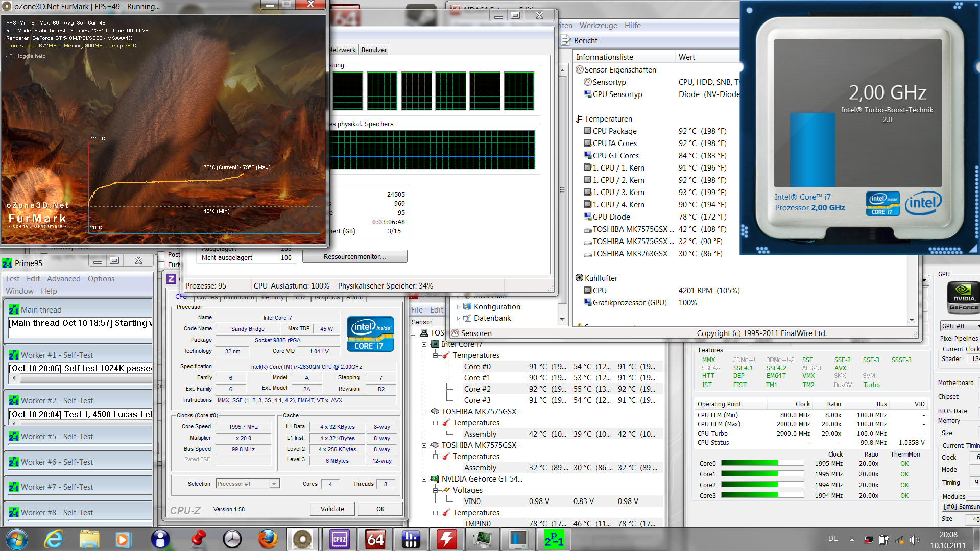Click the NVIDIA GeForce card icon in HWMonitor tree
980x551 pixels.
(435, 479)
